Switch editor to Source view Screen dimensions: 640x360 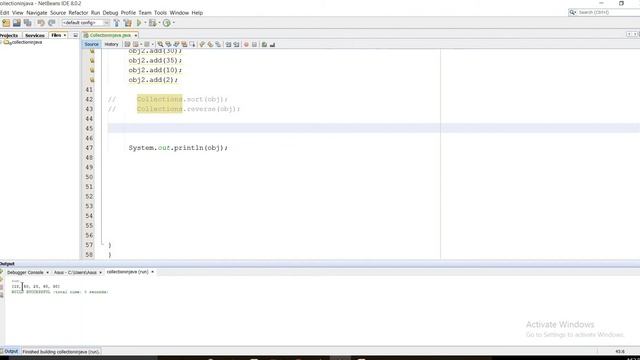tap(91, 44)
